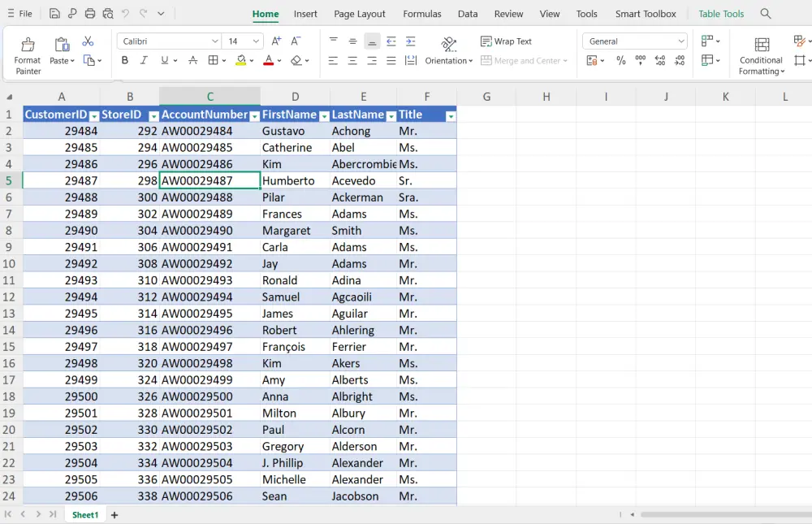This screenshot has height=524, width=812.
Task: Open the font size 14 dropdown
Action: (x=256, y=41)
